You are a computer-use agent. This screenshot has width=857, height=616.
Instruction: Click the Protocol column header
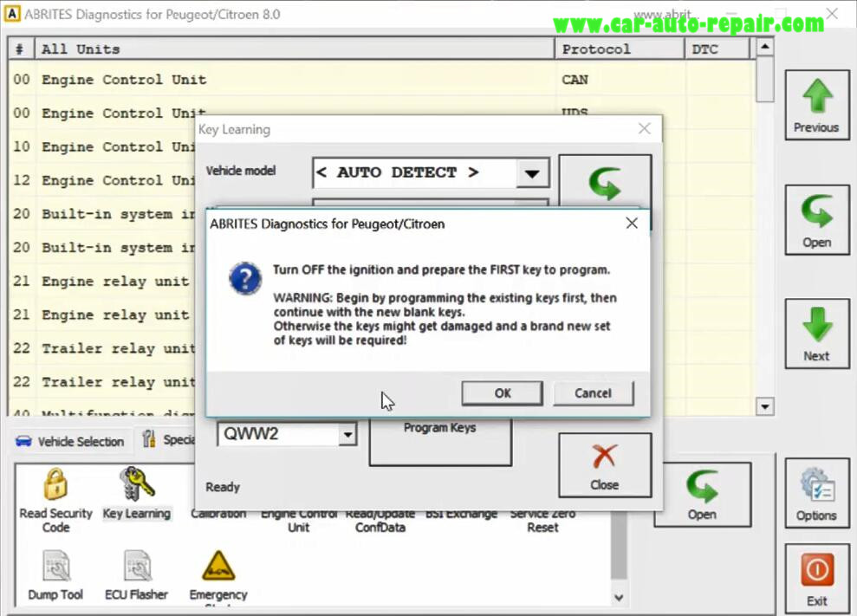pyautogui.click(x=620, y=49)
